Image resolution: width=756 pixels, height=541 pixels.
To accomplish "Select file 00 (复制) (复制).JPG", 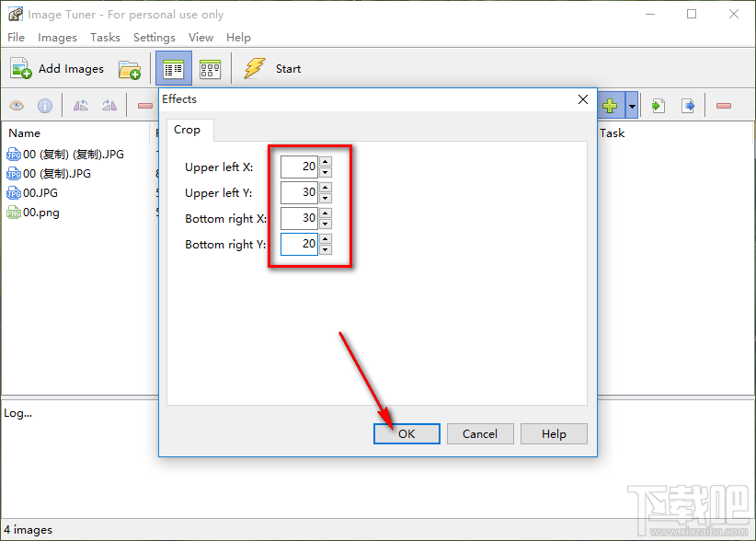I will 65,155.
